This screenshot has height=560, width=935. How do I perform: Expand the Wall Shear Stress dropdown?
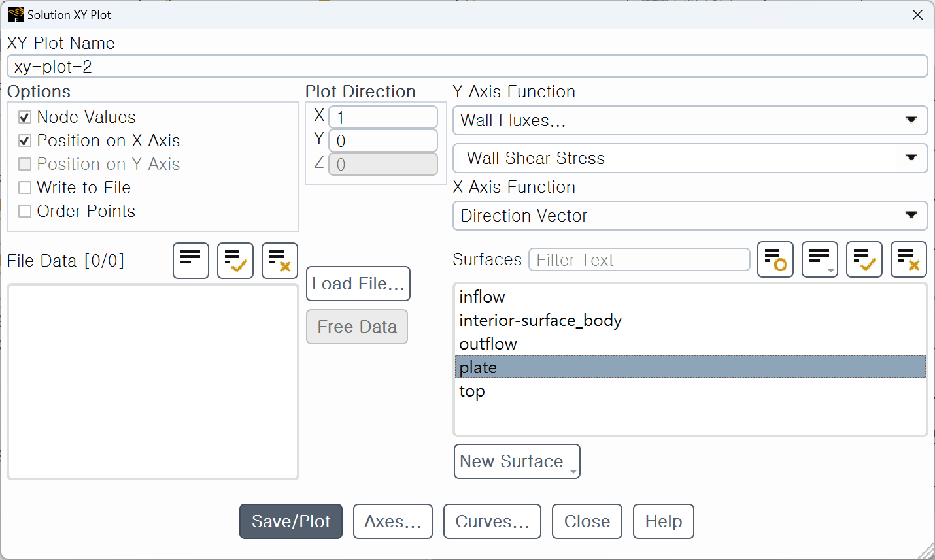point(690,158)
